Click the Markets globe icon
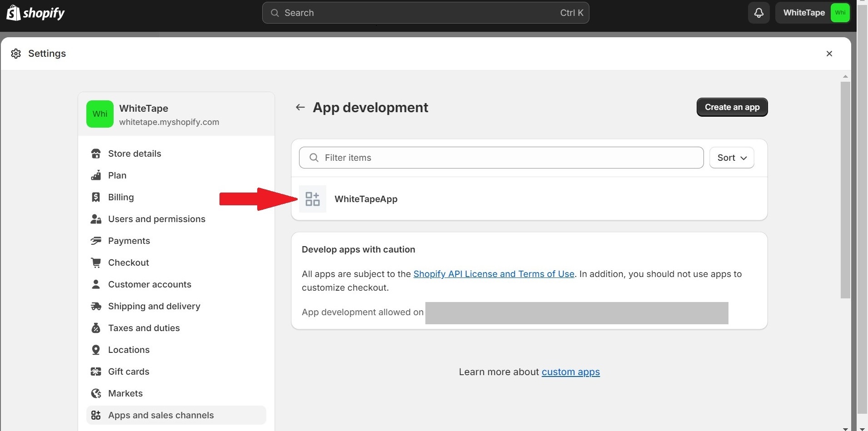Screen dimensions: 868x431 (96, 393)
